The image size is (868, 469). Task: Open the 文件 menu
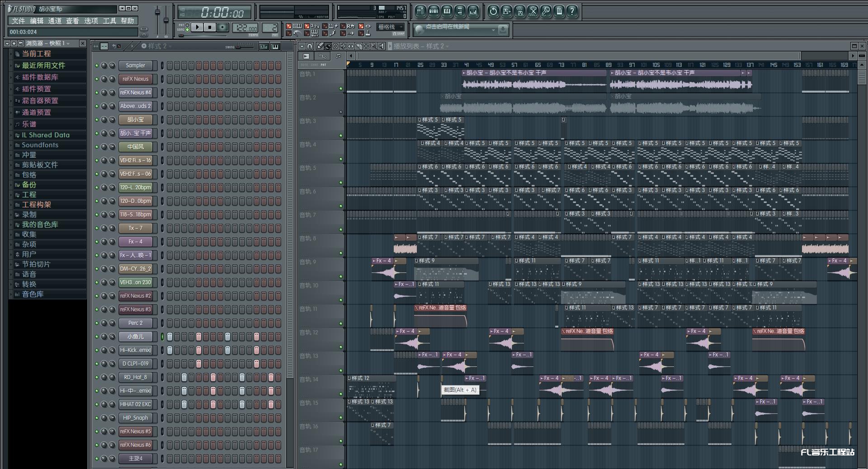[19, 21]
